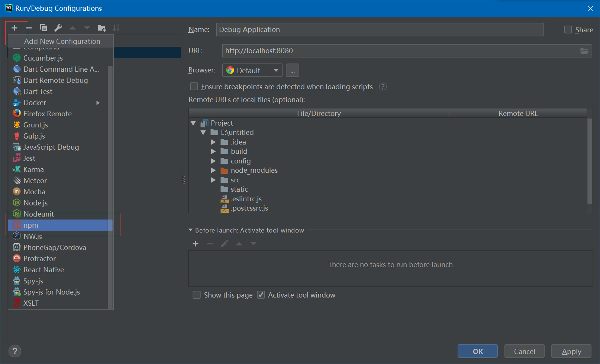600x364 pixels.
Task: Click the ellipsis button next to Browser
Action: (x=293, y=70)
